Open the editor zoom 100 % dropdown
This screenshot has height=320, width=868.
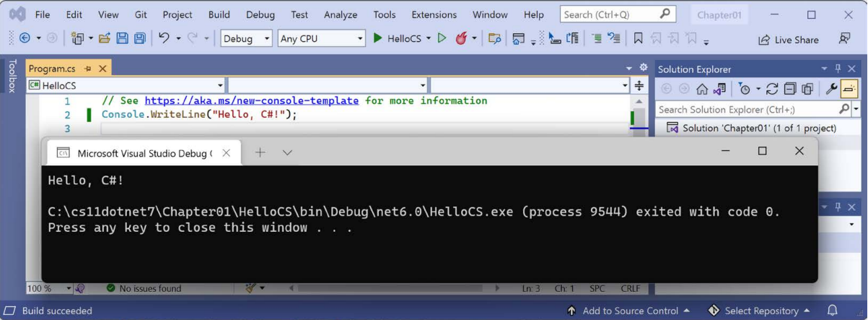[x=49, y=288]
